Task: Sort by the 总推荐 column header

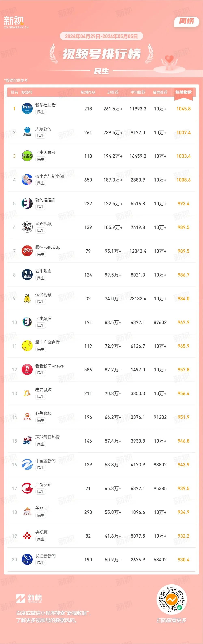Action: pos(113,92)
